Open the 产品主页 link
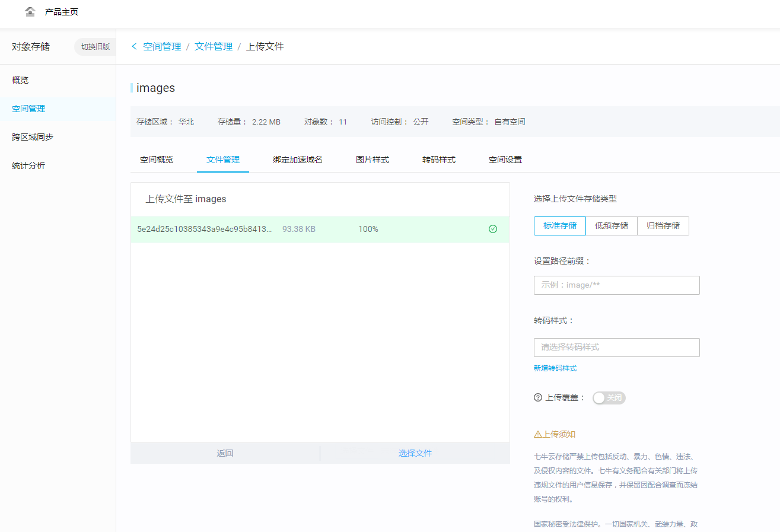This screenshot has height=532, width=780. (x=62, y=12)
